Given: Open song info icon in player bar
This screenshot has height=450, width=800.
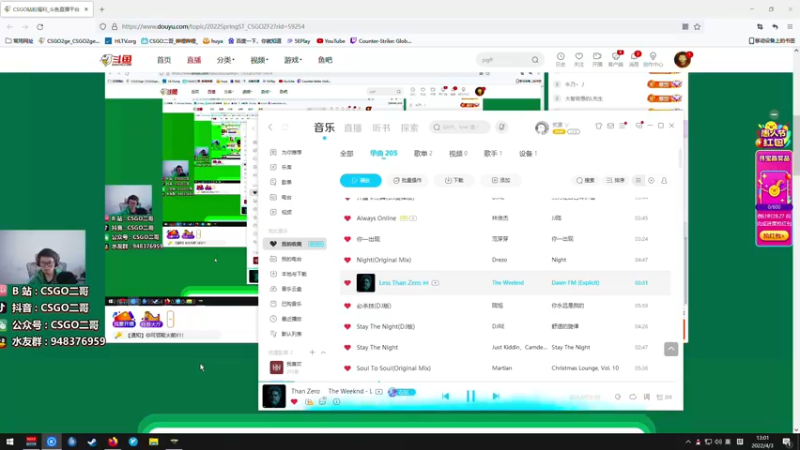Looking at the screenshot, I should (x=336, y=402).
